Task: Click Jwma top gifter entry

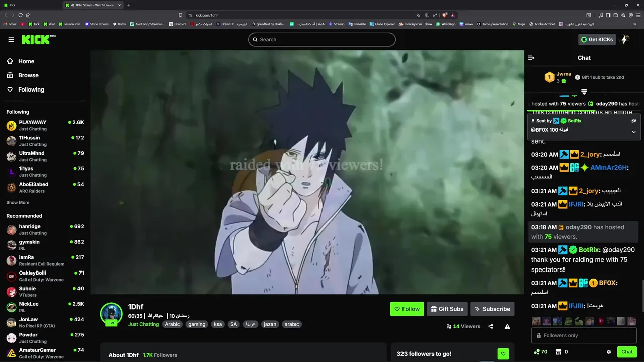Action: point(559,77)
